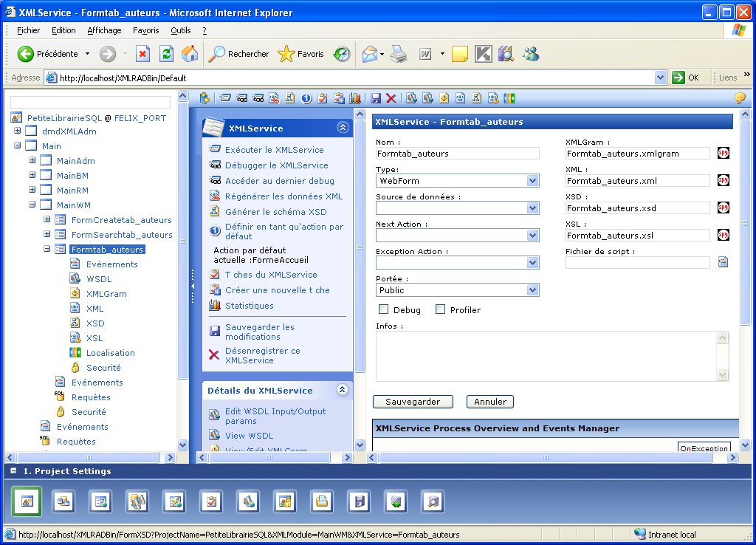Viewport: 756px width, 545px height.
Task: Open the Type dropdown showing WebForm
Action: [x=532, y=181]
